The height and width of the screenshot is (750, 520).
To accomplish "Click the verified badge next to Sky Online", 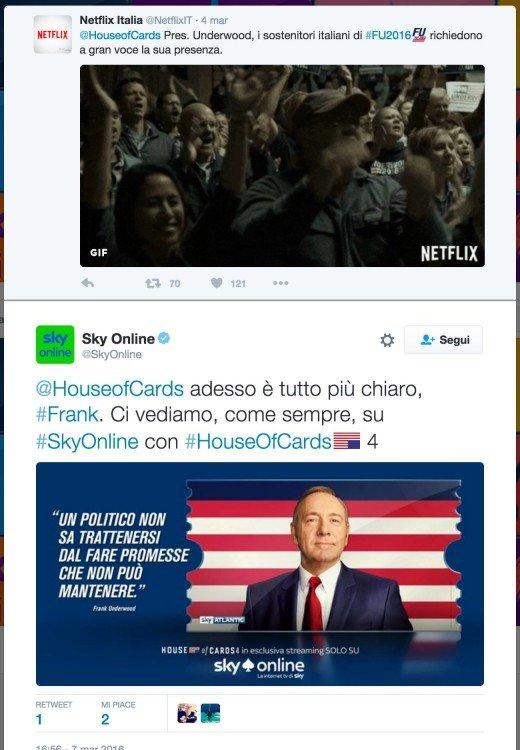I will pyautogui.click(x=164, y=338).
